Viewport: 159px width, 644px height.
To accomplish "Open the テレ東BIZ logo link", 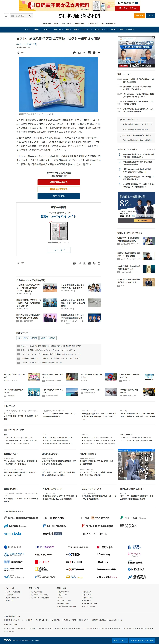I will click(42, 562).
